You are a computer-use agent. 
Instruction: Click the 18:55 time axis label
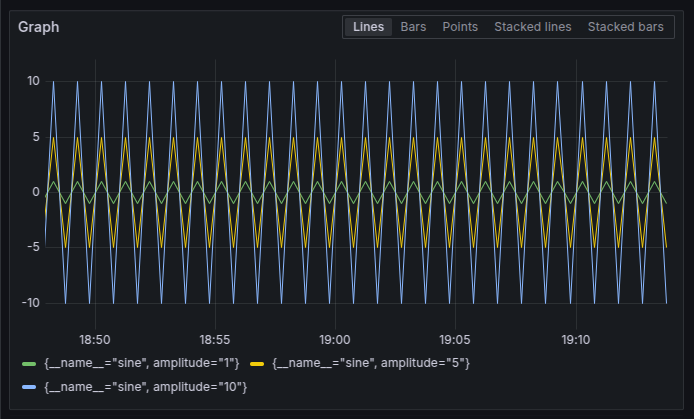(215, 340)
